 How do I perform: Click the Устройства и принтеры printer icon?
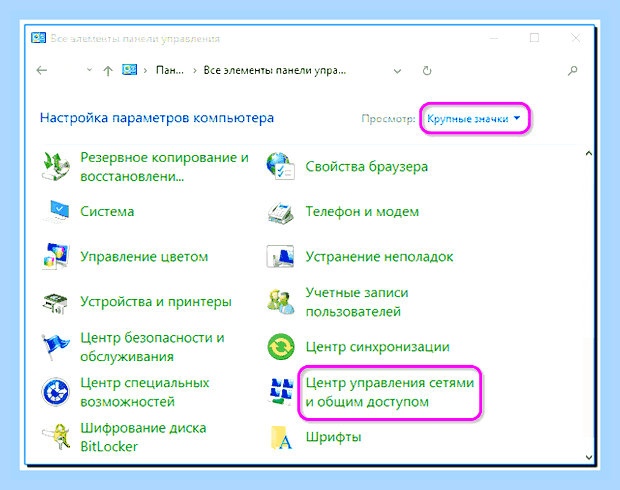pos(56,303)
